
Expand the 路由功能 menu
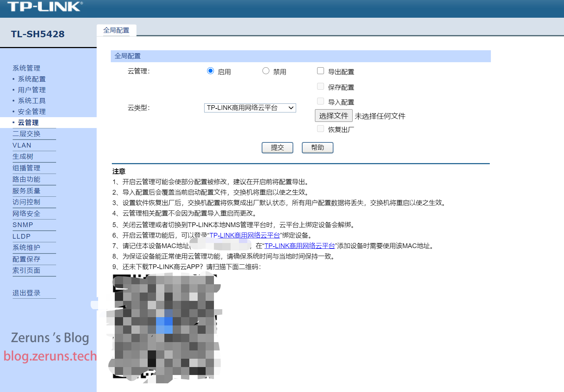click(x=26, y=179)
